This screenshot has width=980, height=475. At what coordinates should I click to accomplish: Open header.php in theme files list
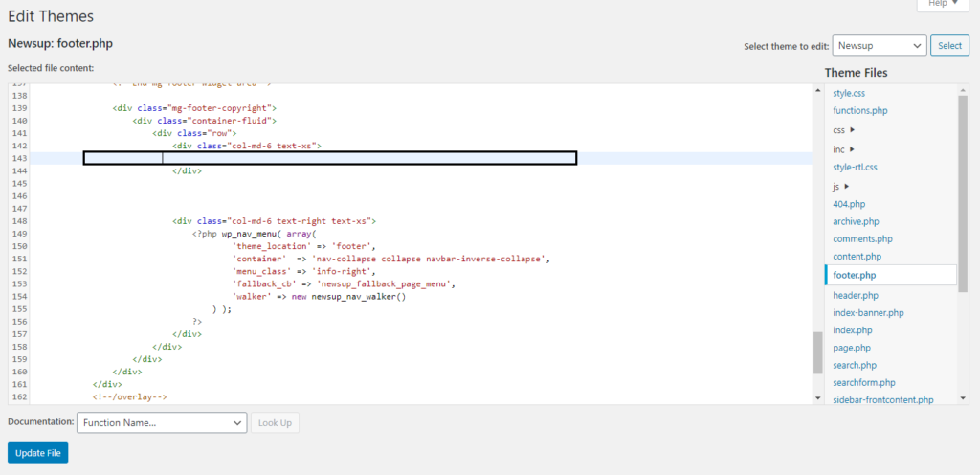point(856,295)
